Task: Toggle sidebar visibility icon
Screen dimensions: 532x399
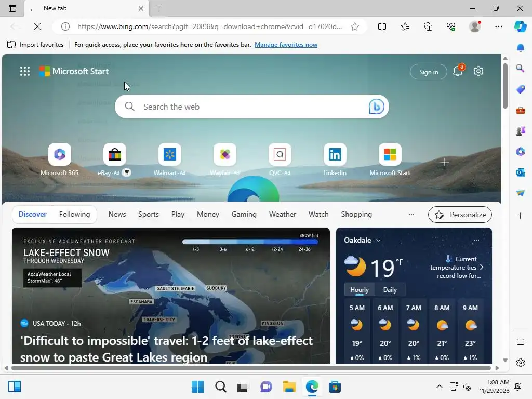Action: [521, 342]
